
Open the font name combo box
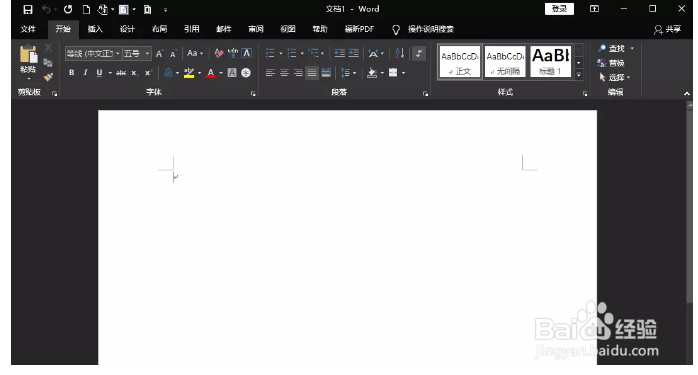point(93,53)
